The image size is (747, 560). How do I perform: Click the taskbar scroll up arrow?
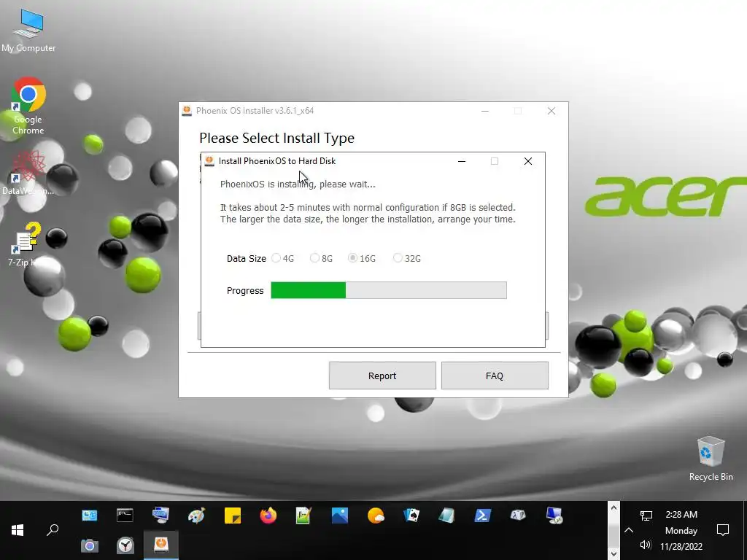614,507
